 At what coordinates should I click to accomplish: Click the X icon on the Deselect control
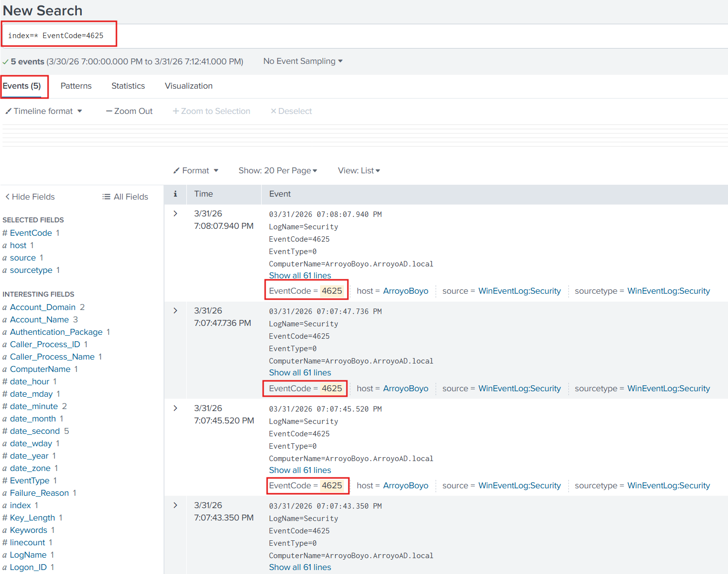click(274, 111)
